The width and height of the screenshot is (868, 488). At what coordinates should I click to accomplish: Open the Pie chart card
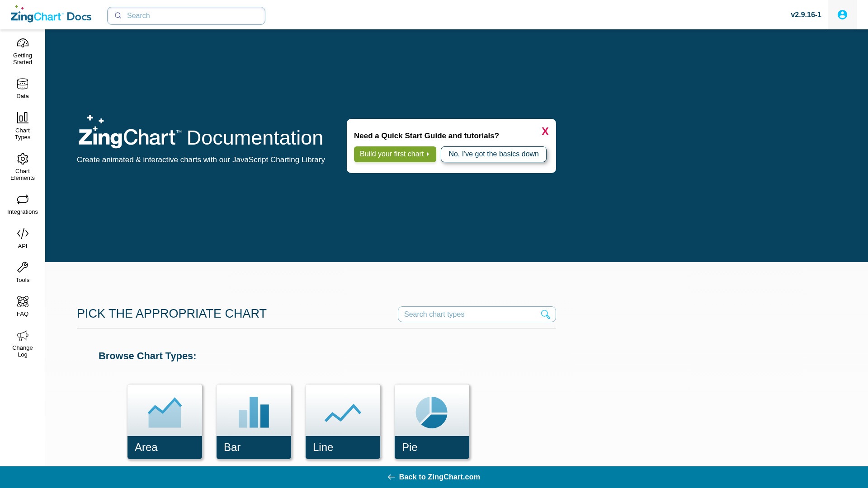pyautogui.click(x=432, y=422)
